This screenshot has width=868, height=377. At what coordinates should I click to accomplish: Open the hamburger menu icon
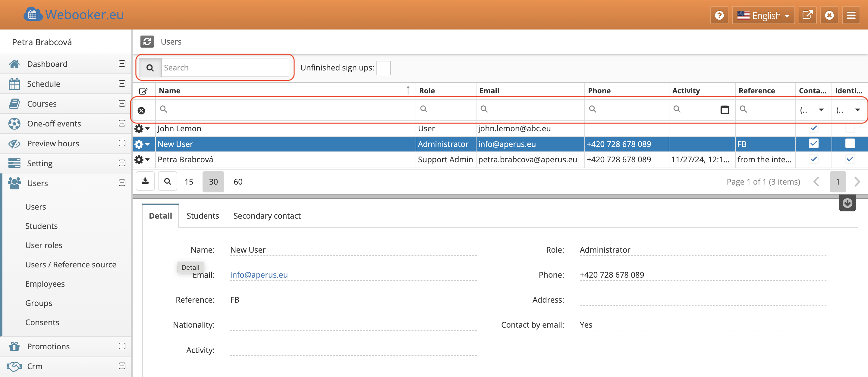pos(851,15)
